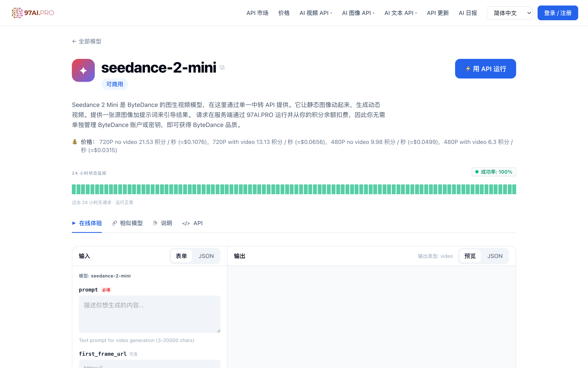This screenshot has height=368, width=588.
Task: Open the 简体中文 language selector
Action: (x=510, y=13)
